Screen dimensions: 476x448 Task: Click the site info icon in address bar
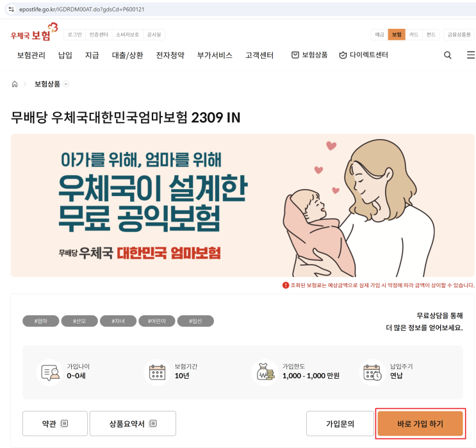pos(12,9)
